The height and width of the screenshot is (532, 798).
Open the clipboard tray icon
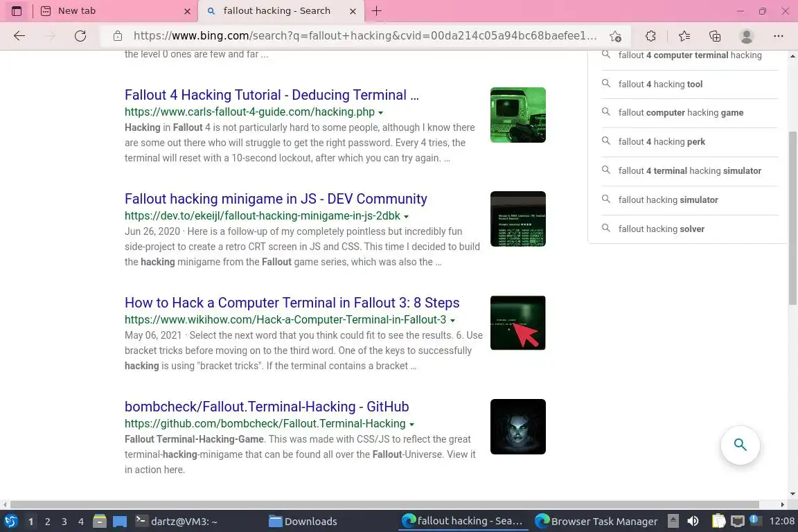718,521
